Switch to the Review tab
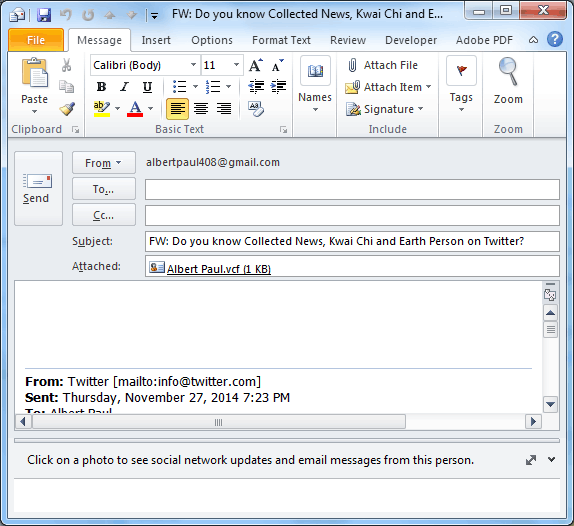 tap(348, 40)
